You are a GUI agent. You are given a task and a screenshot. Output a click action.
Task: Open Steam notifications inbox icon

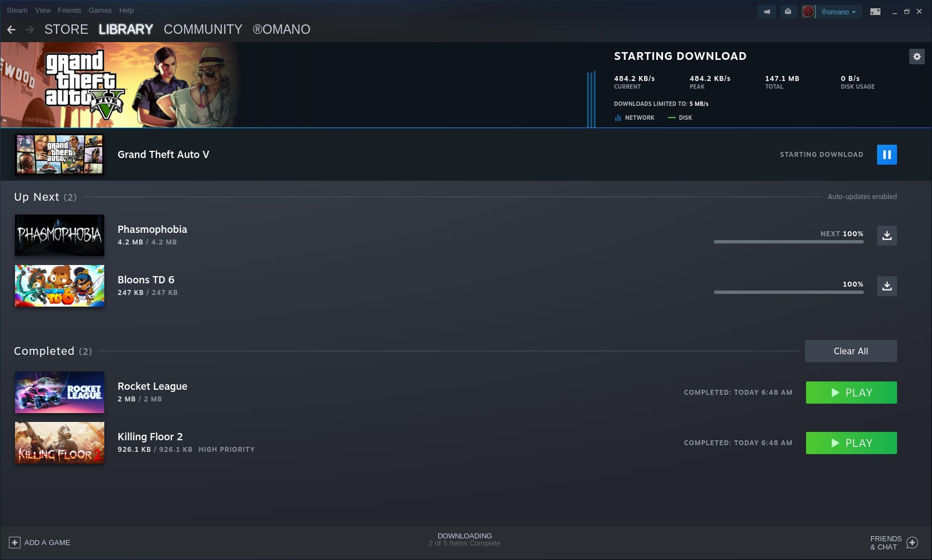coord(788,12)
